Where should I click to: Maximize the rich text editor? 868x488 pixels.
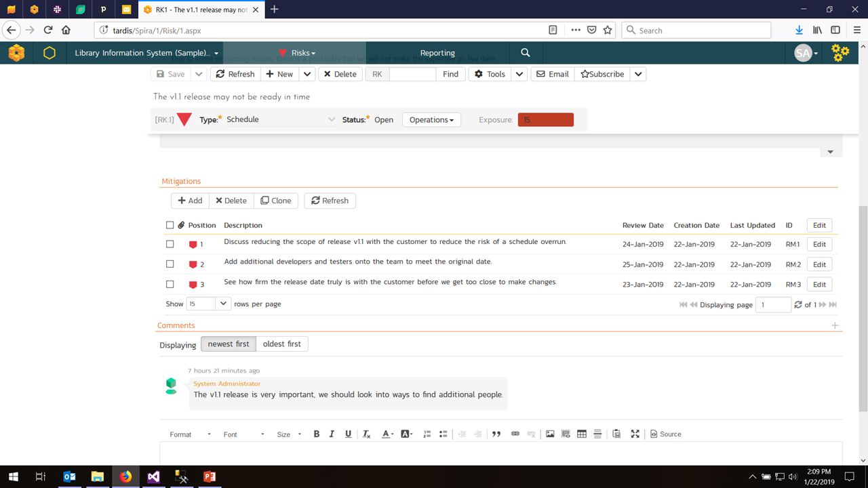pos(635,434)
